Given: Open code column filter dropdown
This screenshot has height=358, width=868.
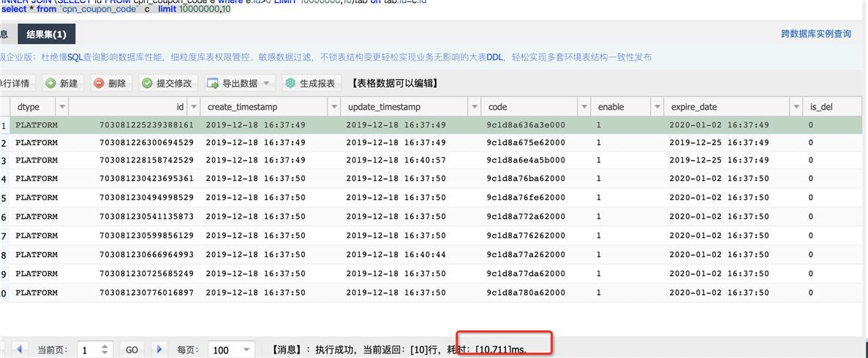Looking at the screenshot, I should [584, 107].
